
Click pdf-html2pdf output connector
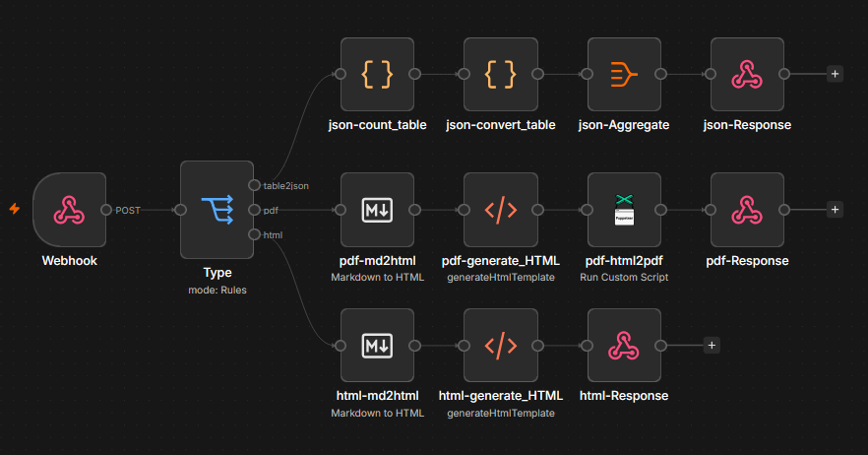coord(661,210)
